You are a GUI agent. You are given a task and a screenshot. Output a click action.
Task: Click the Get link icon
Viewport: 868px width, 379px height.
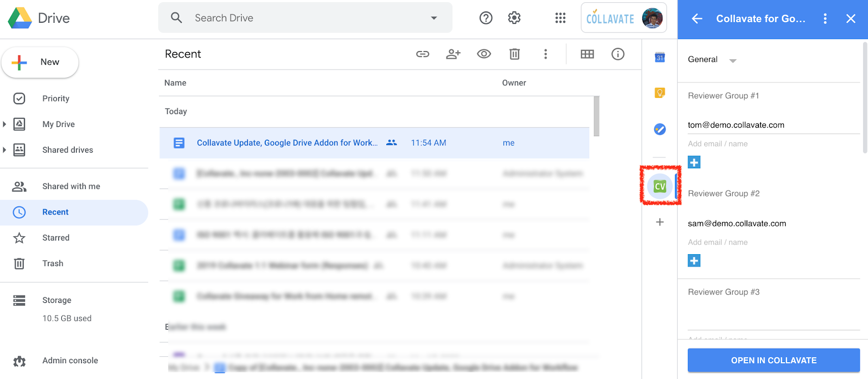pyautogui.click(x=423, y=54)
